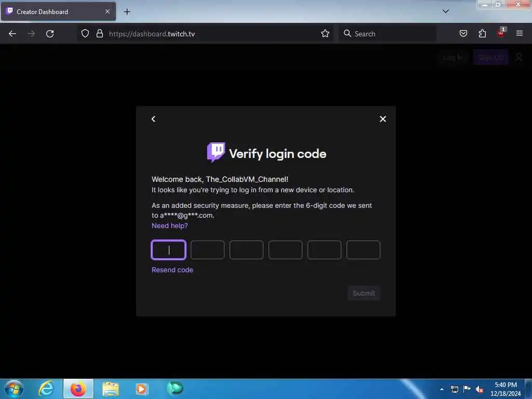Focus the sixth code digit box
The height and width of the screenshot is (399, 532).
(x=363, y=250)
